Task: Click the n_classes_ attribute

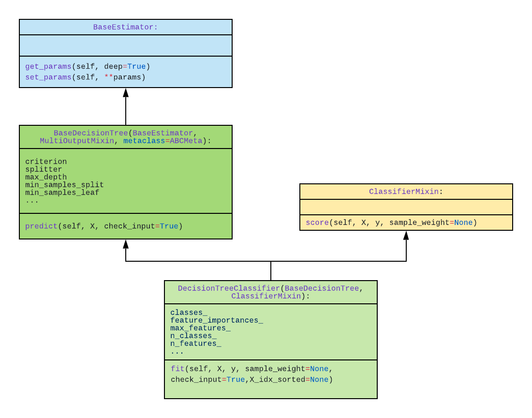Action: pyautogui.click(x=193, y=336)
